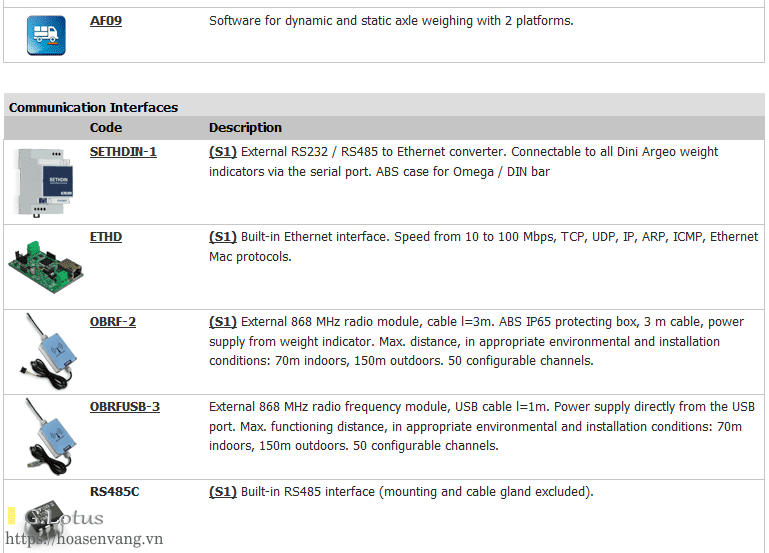
Task: Click the OBRFUSB-3 USB radio module image
Action: pos(44,436)
